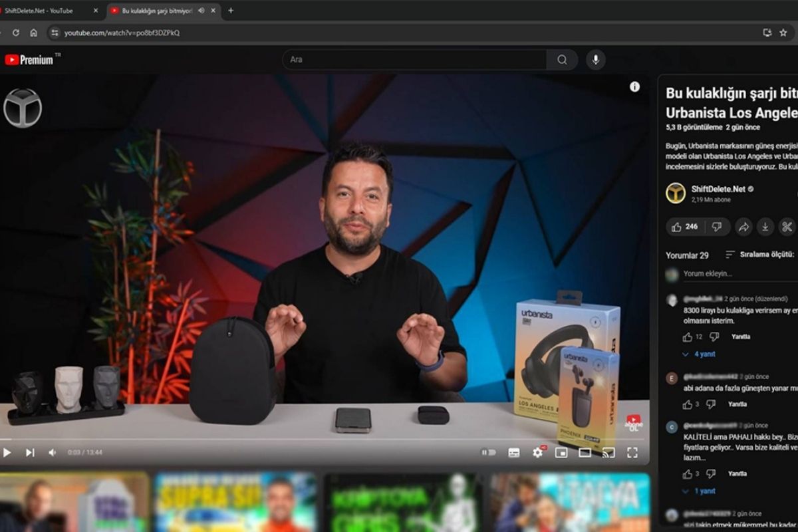Click the YouTube Premium logo

click(x=30, y=60)
